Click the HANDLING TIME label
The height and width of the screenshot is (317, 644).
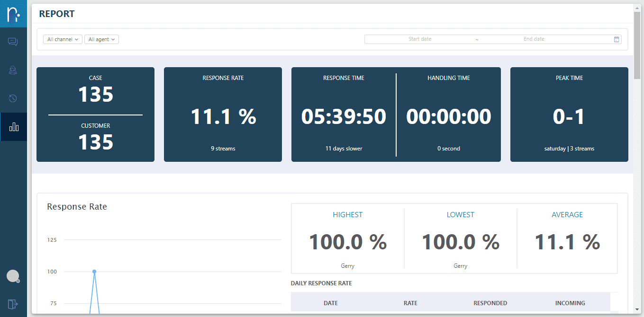tap(449, 78)
